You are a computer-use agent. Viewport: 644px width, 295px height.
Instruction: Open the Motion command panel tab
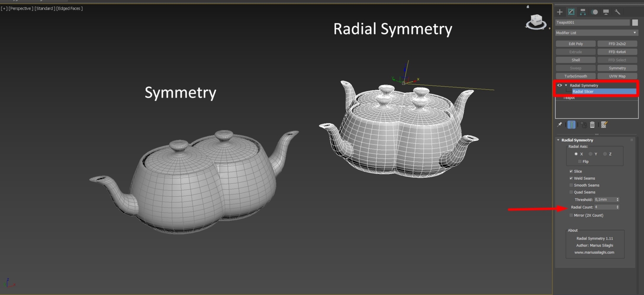coord(595,12)
